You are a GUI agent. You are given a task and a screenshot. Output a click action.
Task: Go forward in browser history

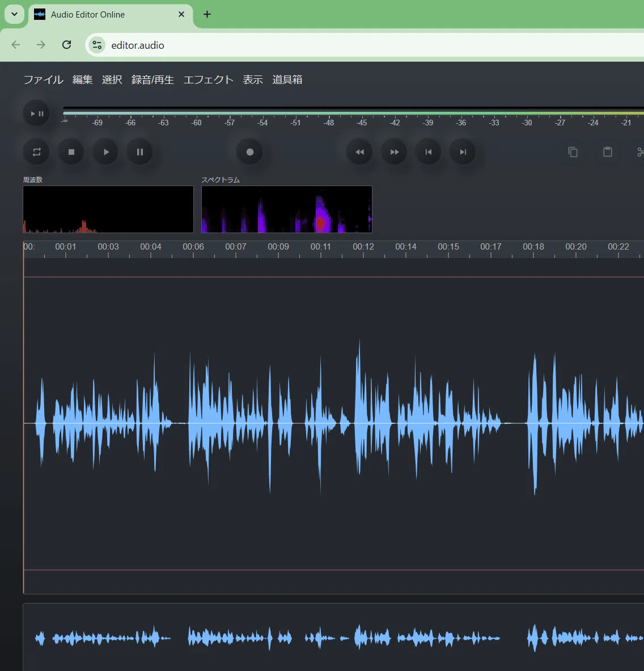pyautogui.click(x=41, y=45)
